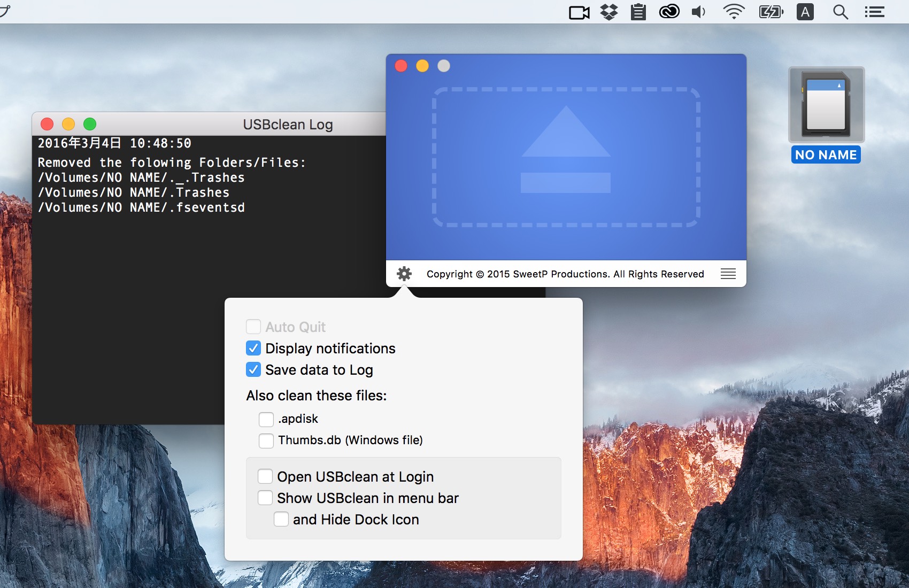
Task: Uncheck Save data to Log
Action: click(x=253, y=369)
